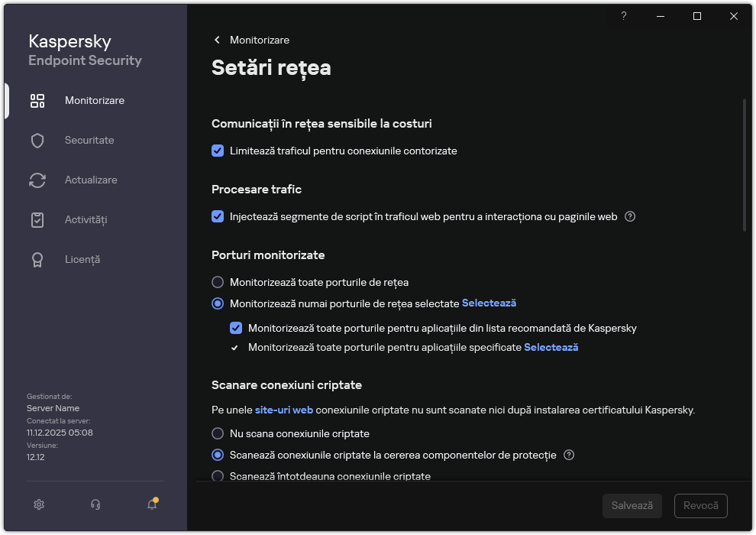This screenshot has width=756, height=535.
Task: Switch to the Securitate menu entry
Action: pyautogui.click(x=88, y=140)
